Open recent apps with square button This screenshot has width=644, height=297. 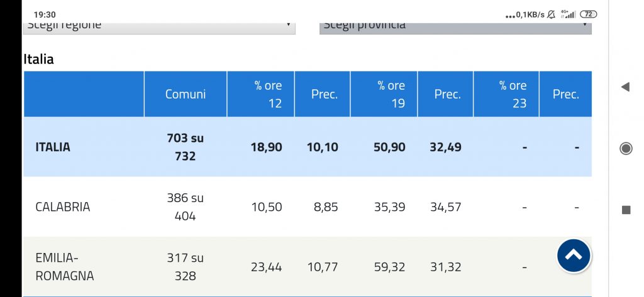pyautogui.click(x=626, y=210)
